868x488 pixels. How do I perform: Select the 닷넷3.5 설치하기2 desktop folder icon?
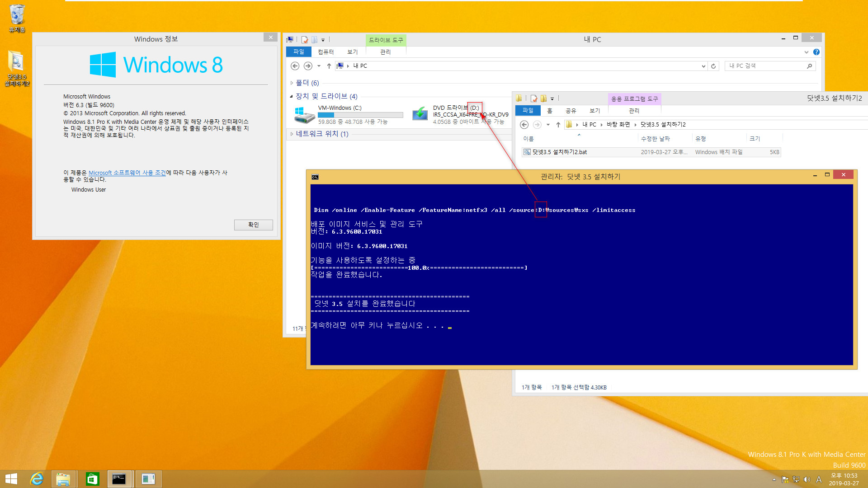coord(17,68)
